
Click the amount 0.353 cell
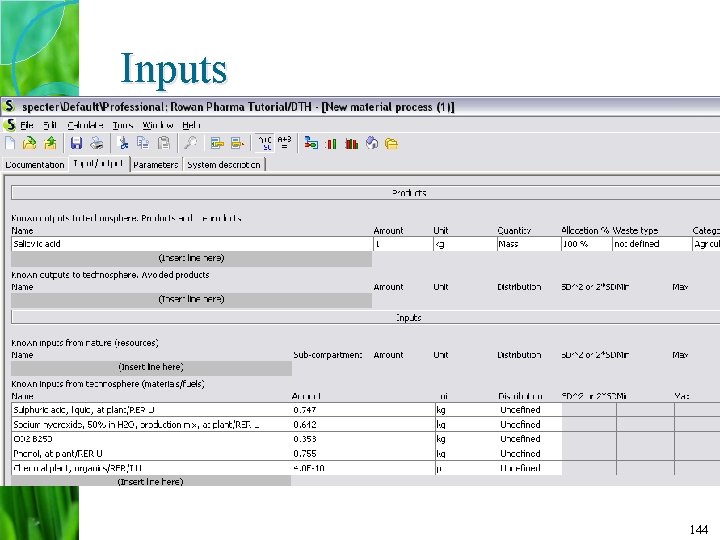coord(363,439)
